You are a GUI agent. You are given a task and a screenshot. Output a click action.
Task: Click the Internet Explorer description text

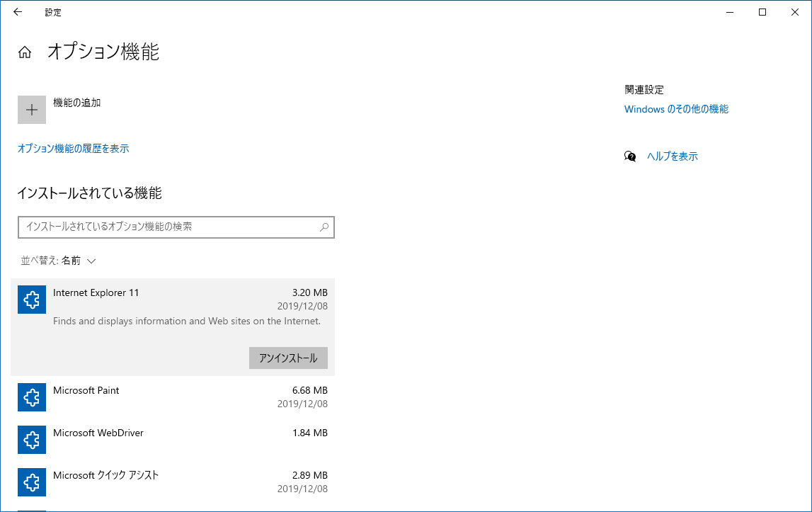[x=187, y=322]
